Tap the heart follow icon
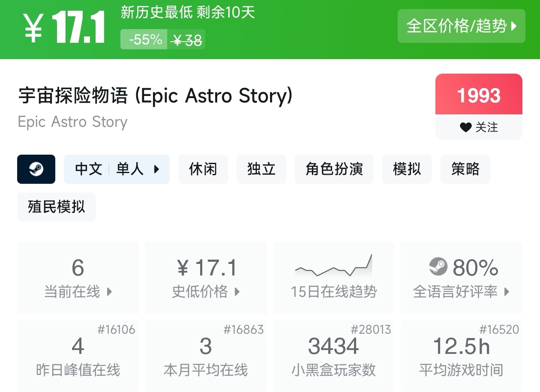The width and height of the screenshot is (540, 392). (465, 127)
